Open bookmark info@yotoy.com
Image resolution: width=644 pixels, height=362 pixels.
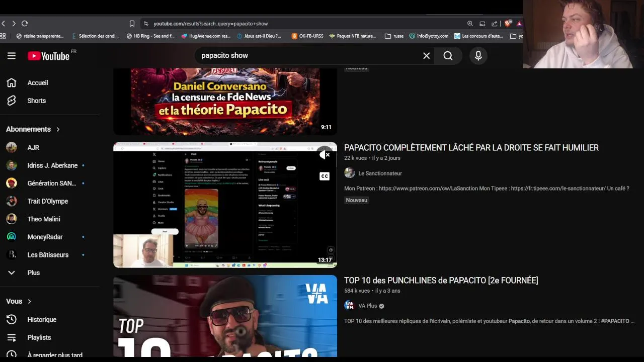(429, 36)
